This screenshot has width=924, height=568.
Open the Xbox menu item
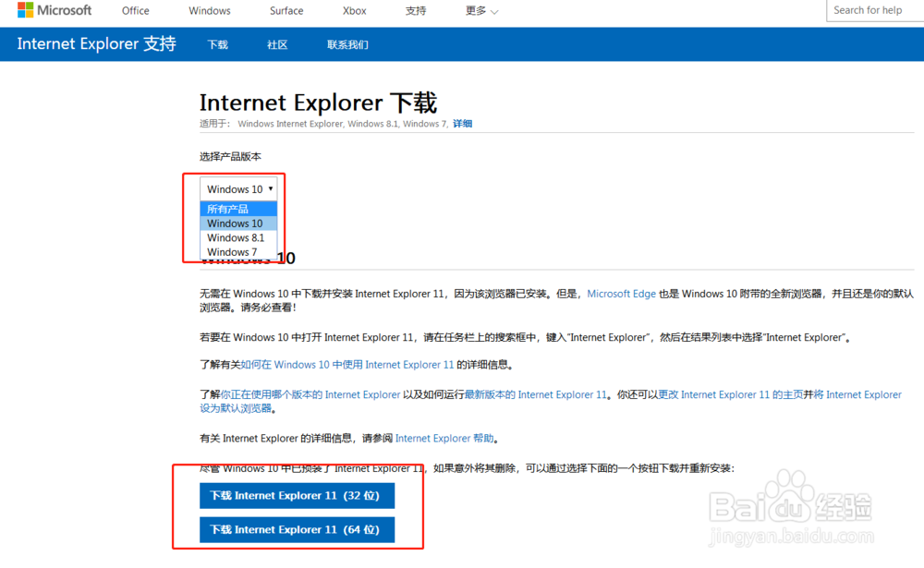pos(354,10)
